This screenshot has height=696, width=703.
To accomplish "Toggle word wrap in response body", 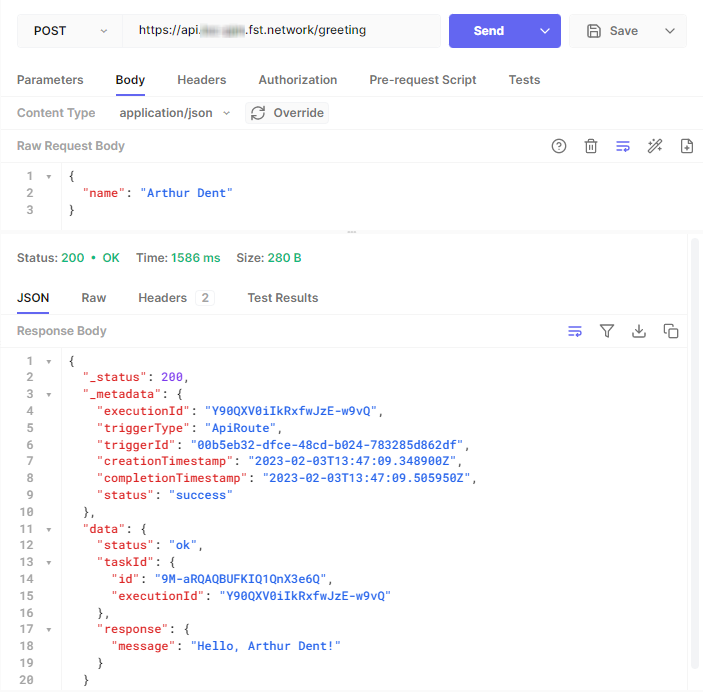I will pyautogui.click(x=575, y=331).
